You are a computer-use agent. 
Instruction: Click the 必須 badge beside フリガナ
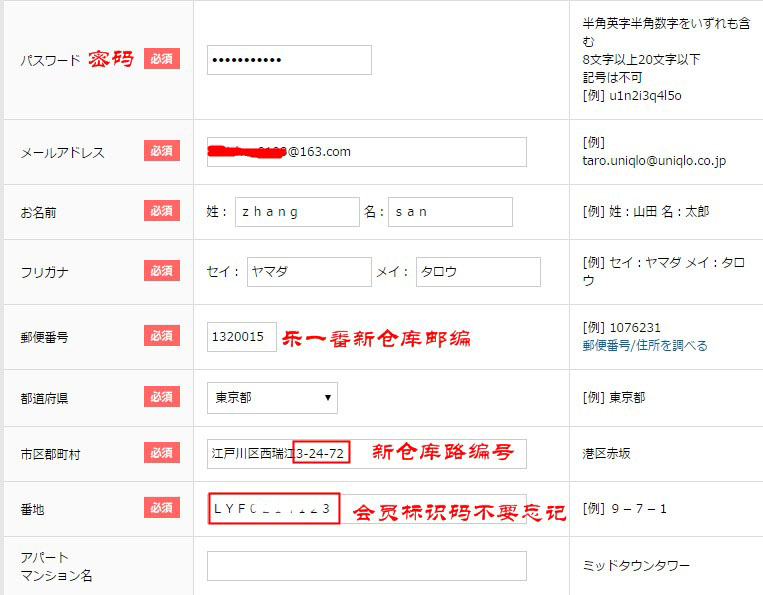pos(162,271)
